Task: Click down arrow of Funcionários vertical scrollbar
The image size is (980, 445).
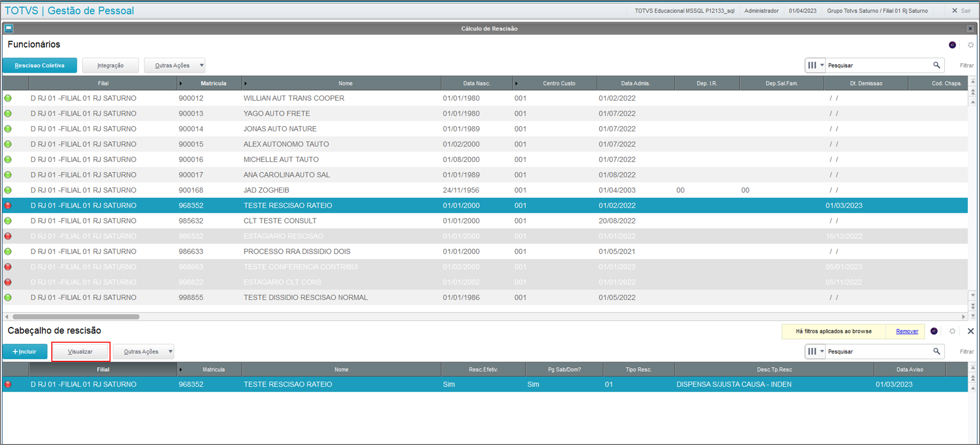Action: (x=973, y=295)
